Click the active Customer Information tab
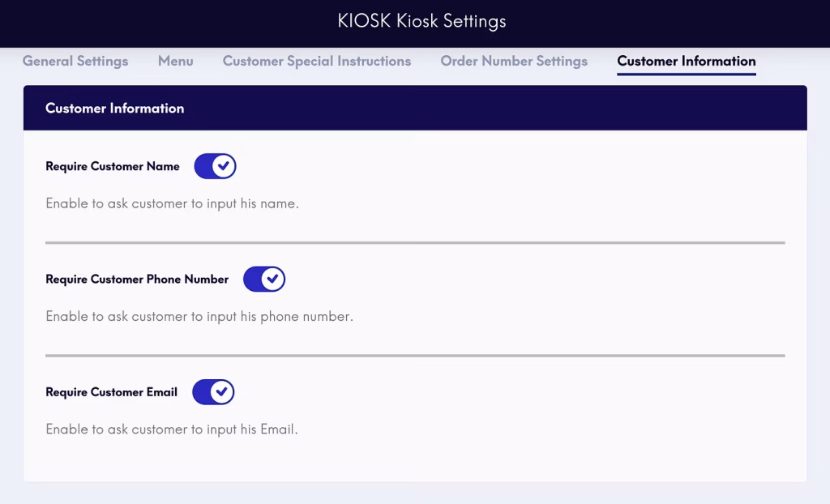Screen dimensions: 830x504 tap(686, 62)
